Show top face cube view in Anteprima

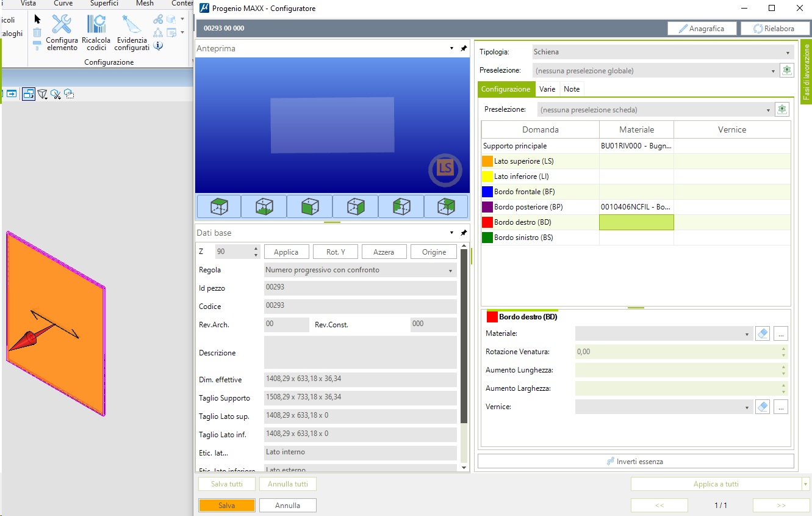(x=219, y=207)
